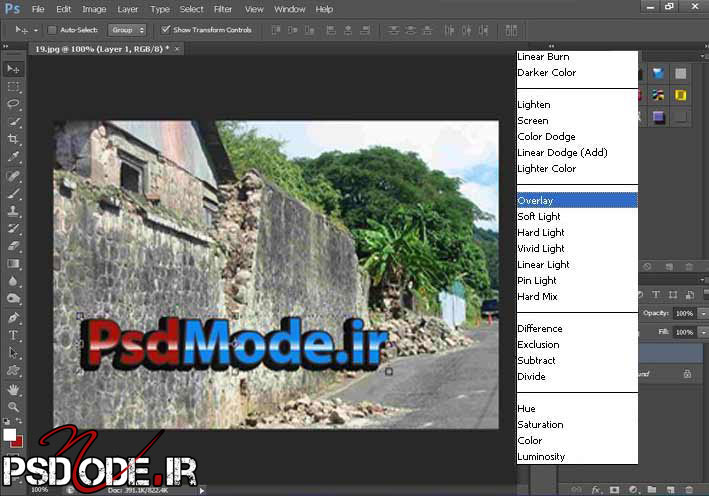The height and width of the screenshot is (496, 709).
Task: Select the Blur tool
Action: click(13, 281)
